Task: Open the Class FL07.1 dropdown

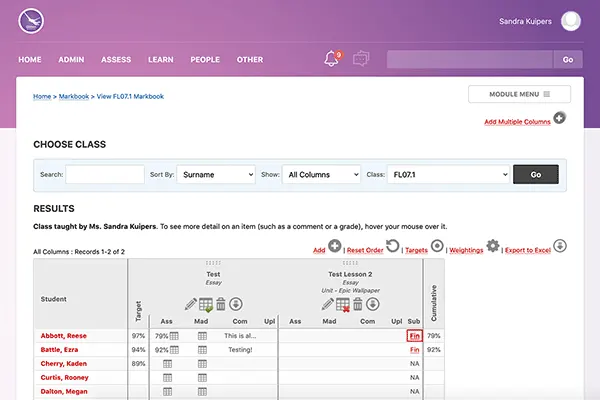Action: tap(449, 174)
